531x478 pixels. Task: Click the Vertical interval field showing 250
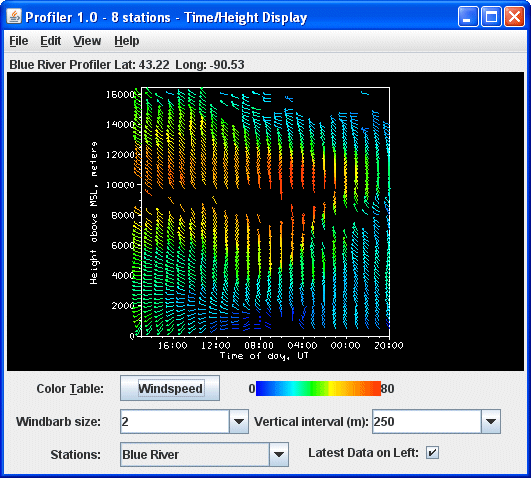coord(427,421)
